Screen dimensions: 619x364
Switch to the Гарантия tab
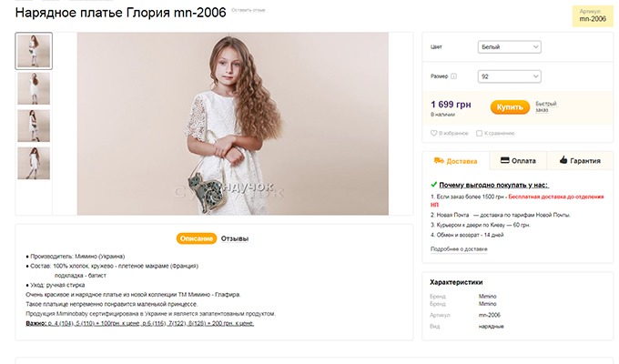point(580,161)
